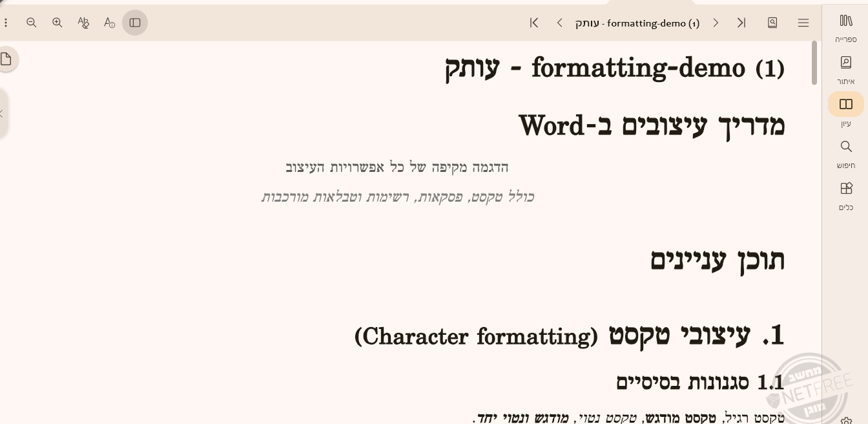Open the חיפוש (Search) sidebar tab
868x424 pixels.
coord(846,154)
